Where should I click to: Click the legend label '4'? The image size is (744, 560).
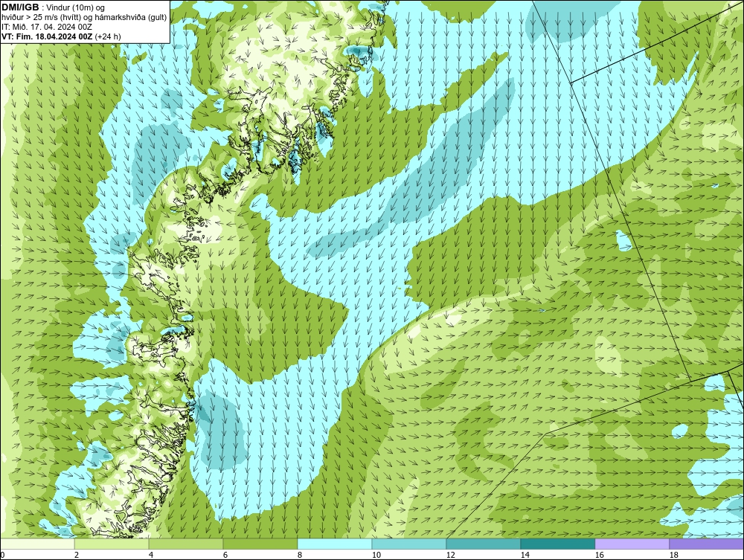click(x=151, y=555)
